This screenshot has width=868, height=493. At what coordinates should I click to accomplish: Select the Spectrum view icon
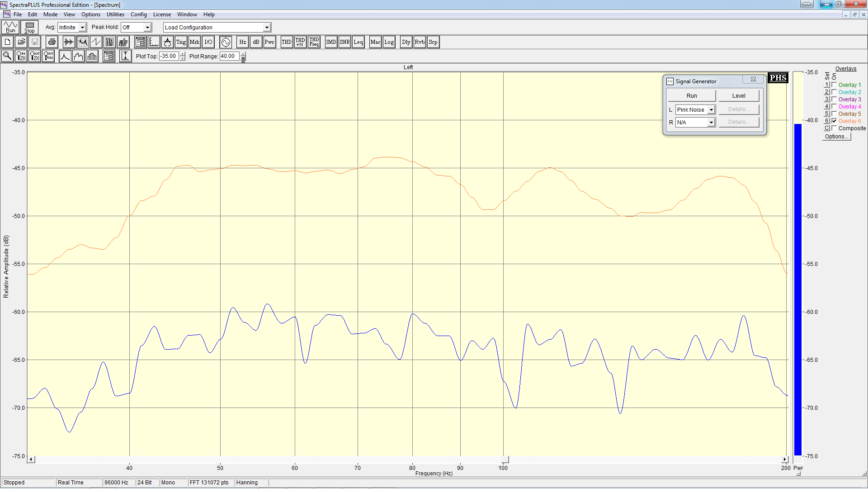pyautogui.click(x=83, y=42)
